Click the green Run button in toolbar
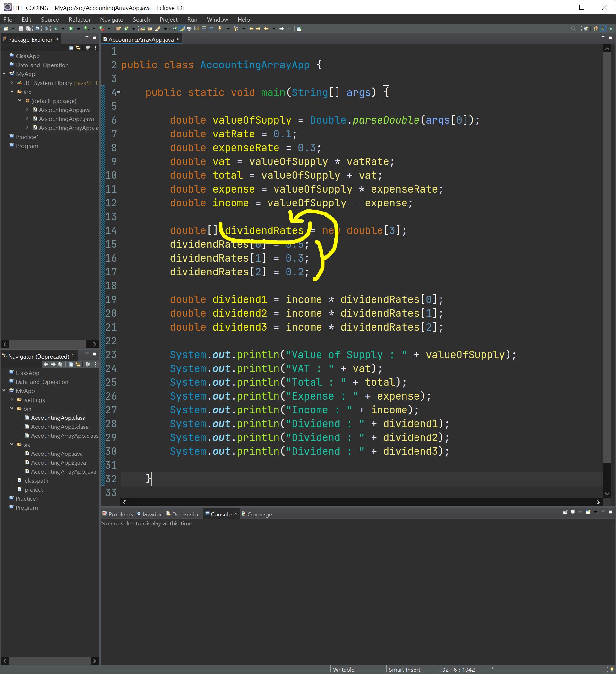 tap(71, 29)
